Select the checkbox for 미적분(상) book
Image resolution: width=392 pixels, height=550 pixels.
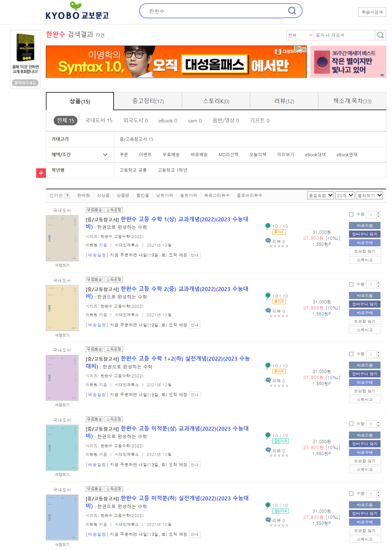tap(351, 424)
